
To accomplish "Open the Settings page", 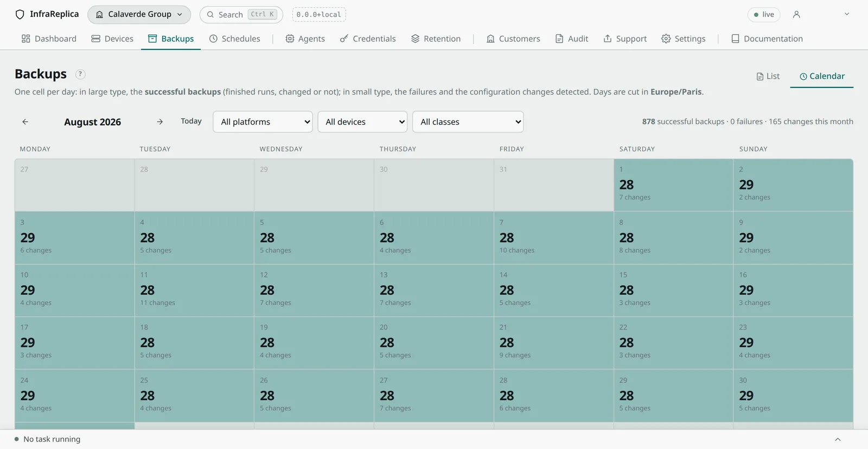I will [x=684, y=39].
